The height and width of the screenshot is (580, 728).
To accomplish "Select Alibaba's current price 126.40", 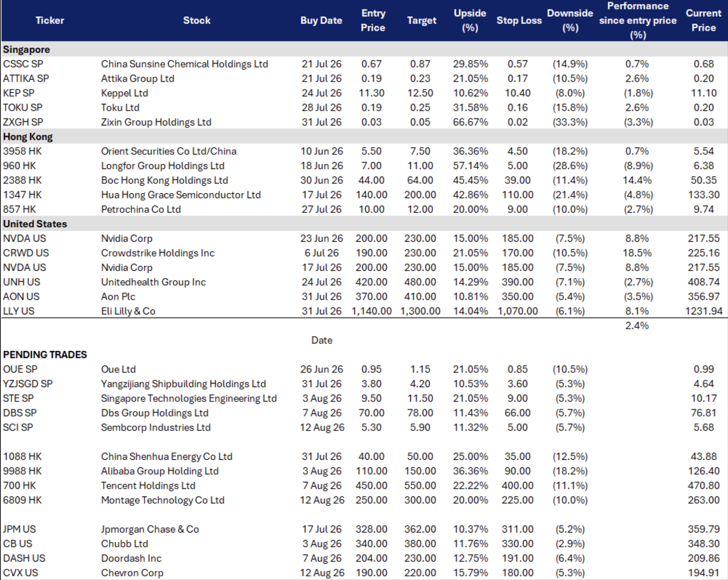I will pos(704,471).
